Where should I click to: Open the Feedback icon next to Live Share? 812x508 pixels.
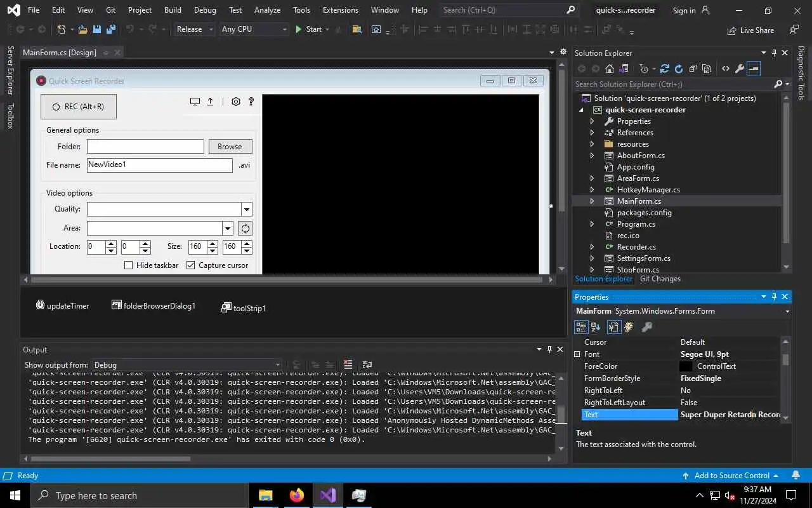point(794,29)
